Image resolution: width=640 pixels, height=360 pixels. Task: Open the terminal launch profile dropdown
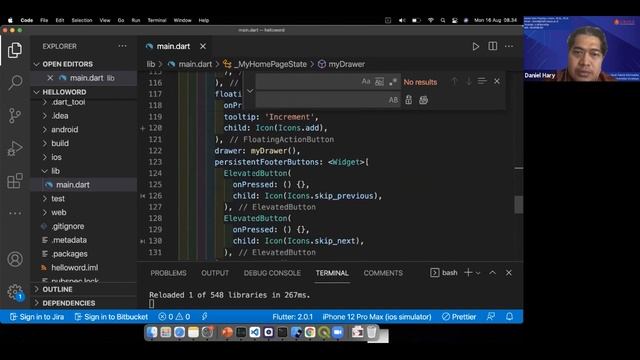(478, 273)
